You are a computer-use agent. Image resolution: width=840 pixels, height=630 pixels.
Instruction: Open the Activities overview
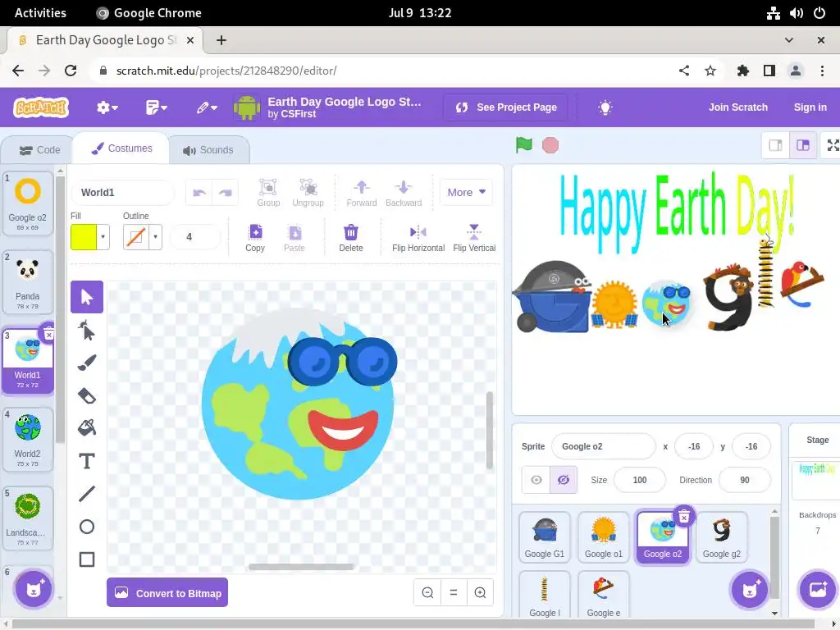tap(40, 13)
